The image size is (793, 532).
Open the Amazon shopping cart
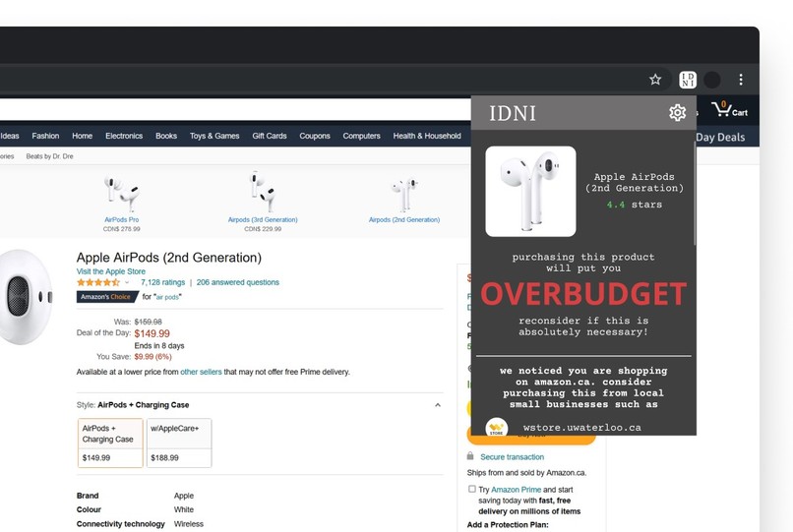(x=729, y=109)
